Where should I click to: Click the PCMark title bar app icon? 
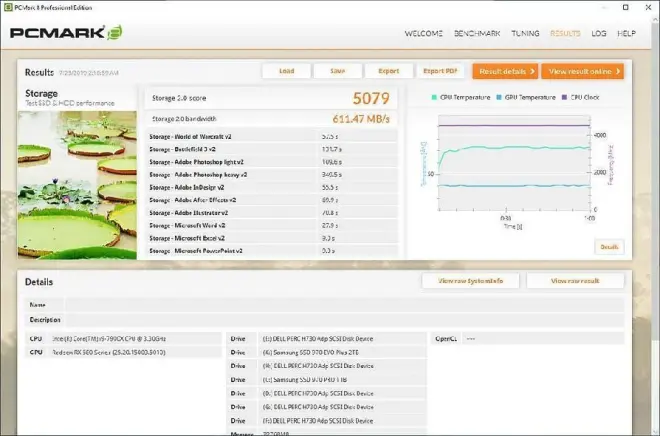8,7
